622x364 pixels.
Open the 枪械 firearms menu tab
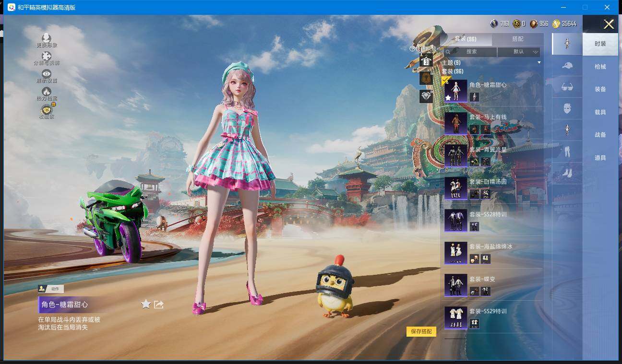(x=600, y=67)
